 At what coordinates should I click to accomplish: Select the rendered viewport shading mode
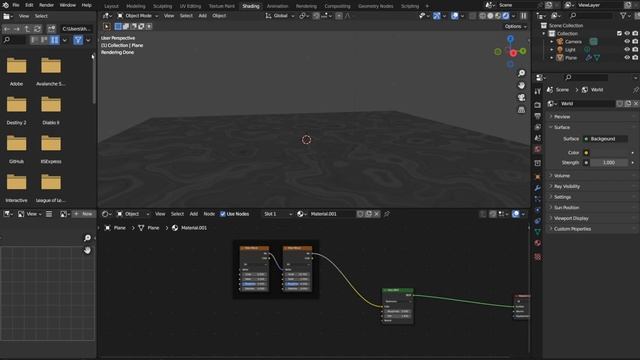(506, 16)
